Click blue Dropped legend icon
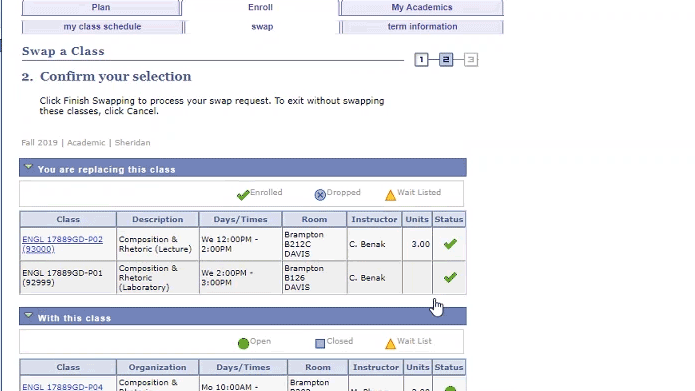Screen dimensions: 695x391 pyautogui.click(x=320, y=195)
